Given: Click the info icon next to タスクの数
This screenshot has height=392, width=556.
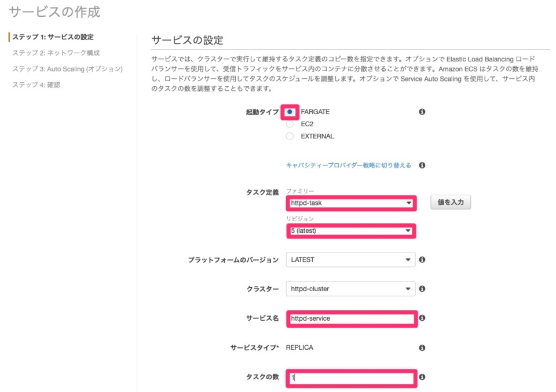Looking at the screenshot, I should click(x=422, y=378).
